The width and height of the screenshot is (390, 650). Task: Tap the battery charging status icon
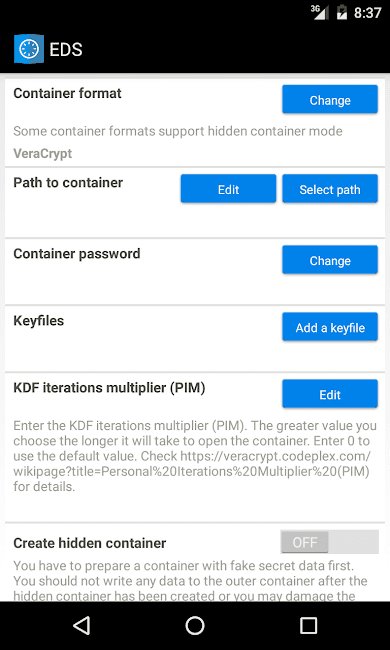tap(342, 12)
